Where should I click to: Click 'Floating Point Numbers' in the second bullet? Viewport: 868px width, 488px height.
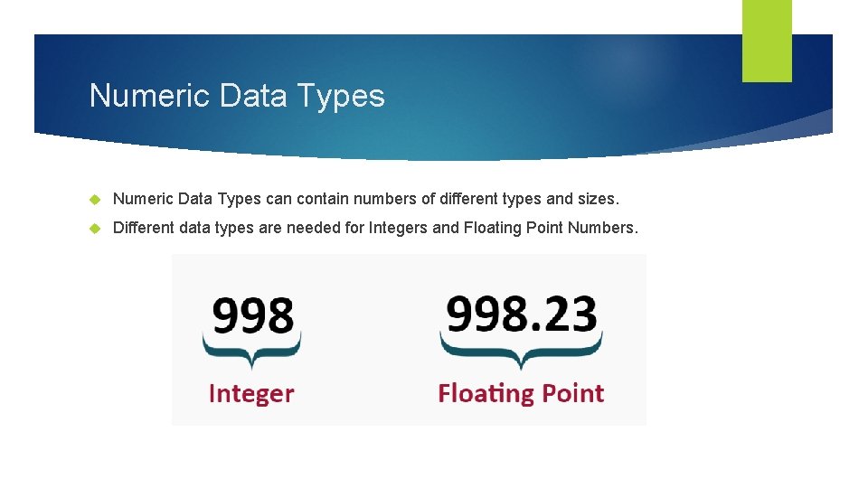[x=551, y=228]
